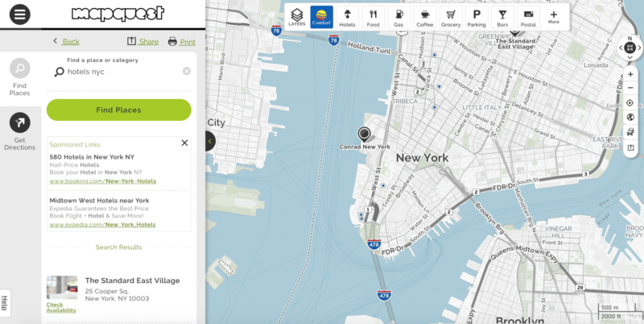Click the Conrad New York map pin
This screenshot has width=644, height=324.
point(364,134)
